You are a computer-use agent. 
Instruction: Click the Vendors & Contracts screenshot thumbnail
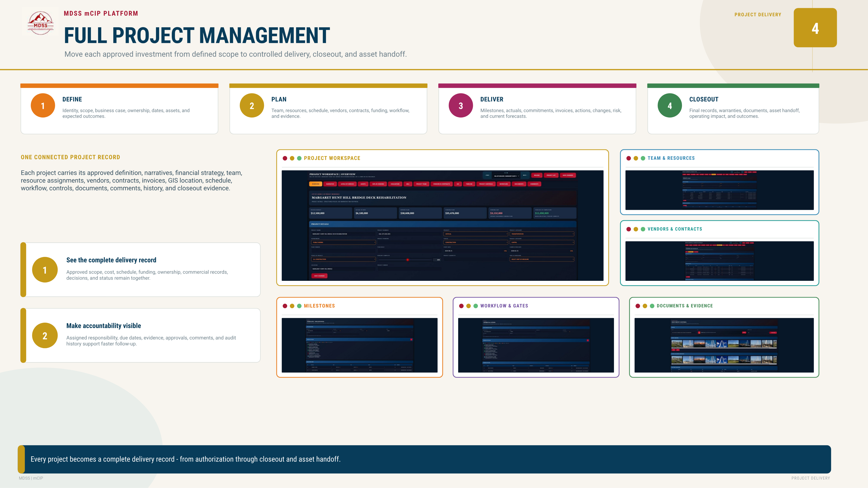point(719,261)
